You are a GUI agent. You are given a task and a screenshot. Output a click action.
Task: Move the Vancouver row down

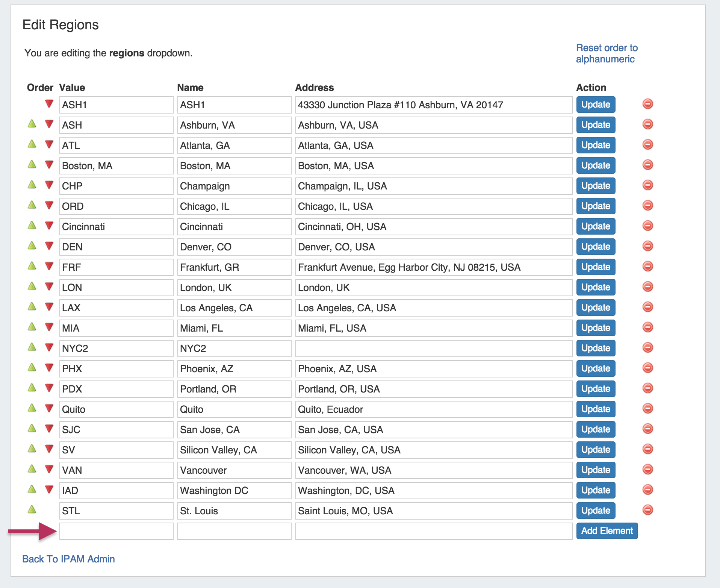point(49,469)
